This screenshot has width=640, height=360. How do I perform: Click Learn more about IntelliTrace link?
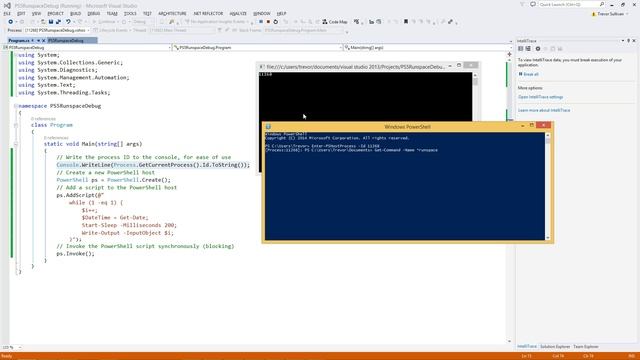pos(544,110)
